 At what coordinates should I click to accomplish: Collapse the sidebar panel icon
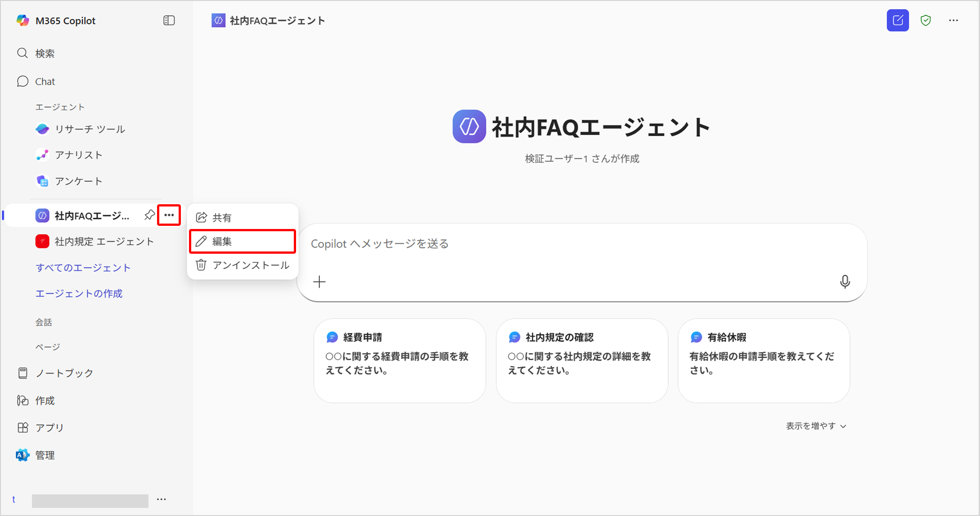click(169, 21)
